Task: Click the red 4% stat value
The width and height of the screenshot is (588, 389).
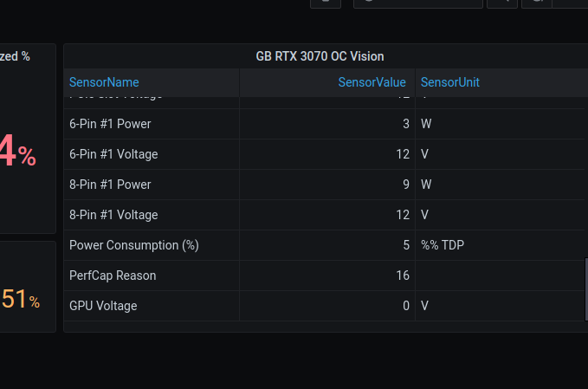Action: tap(17, 151)
